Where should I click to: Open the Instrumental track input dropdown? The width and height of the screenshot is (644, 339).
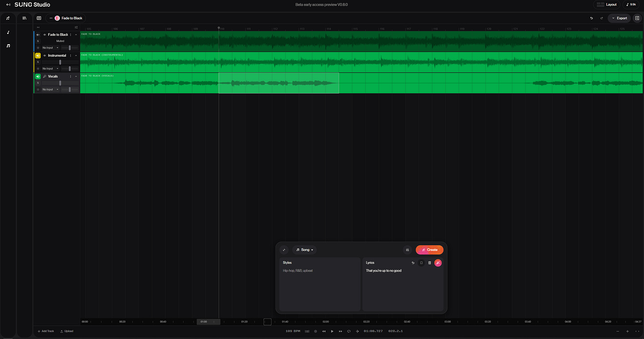coord(50,69)
